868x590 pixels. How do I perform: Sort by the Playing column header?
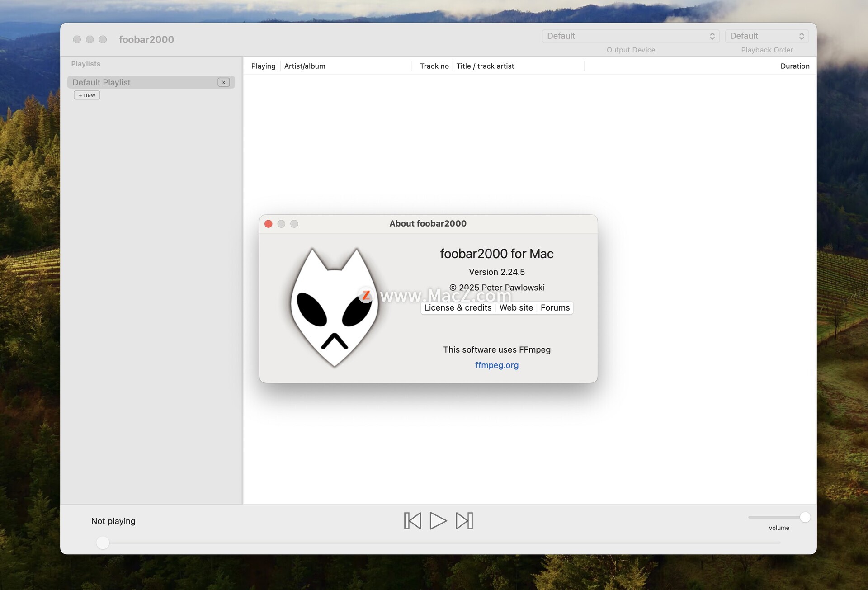tap(263, 66)
